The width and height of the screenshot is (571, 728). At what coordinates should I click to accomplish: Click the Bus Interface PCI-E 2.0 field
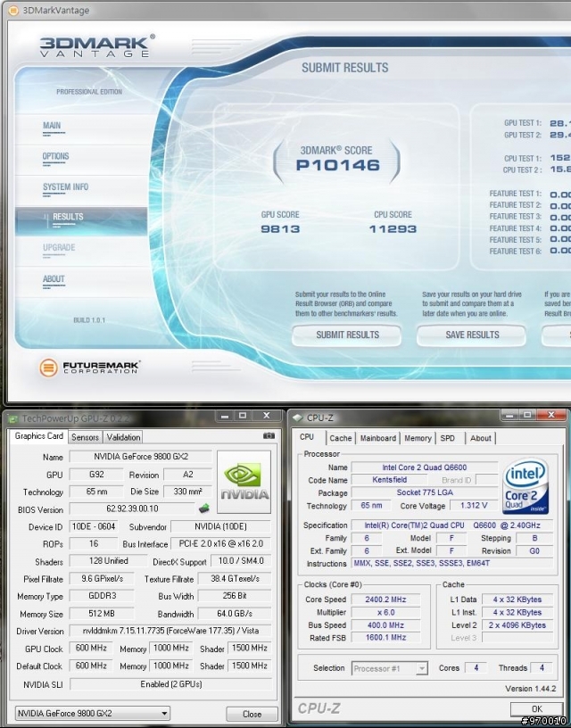[x=221, y=543]
